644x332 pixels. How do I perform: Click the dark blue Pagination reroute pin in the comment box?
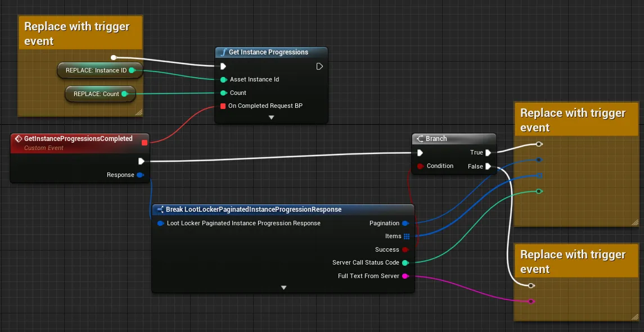coord(539,160)
